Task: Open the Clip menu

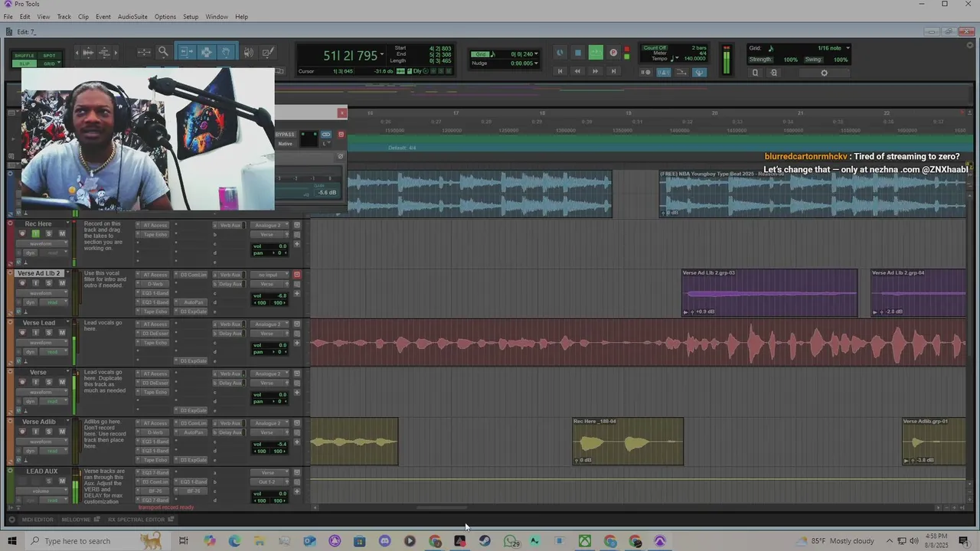Action: [x=83, y=16]
